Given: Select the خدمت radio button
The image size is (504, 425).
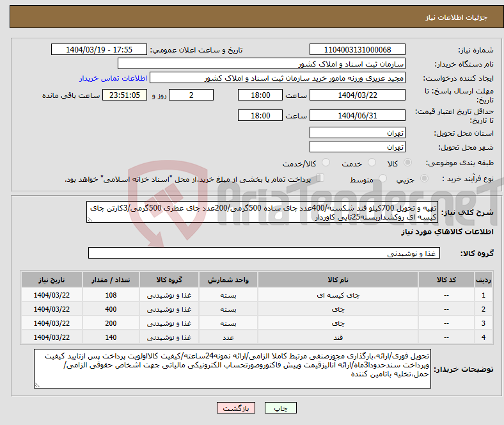Looking at the screenshot, I should (372, 163).
